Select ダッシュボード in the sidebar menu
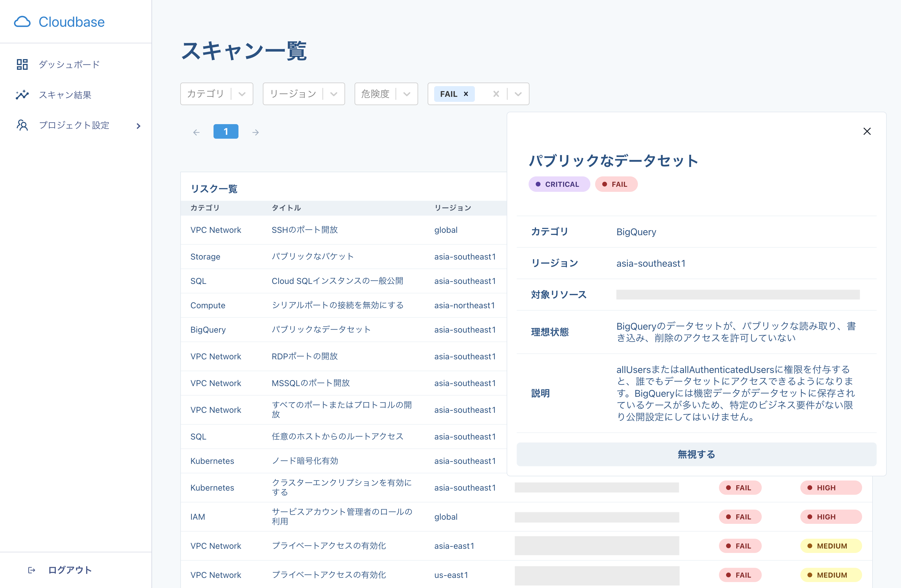This screenshot has height=588, width=901. pos(69,64)
